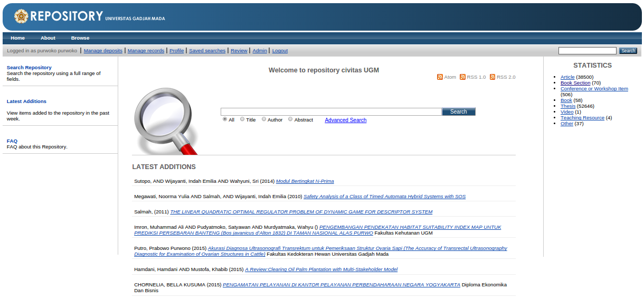Click the LATEST ADDITIONS heading
The image size is (644, 298).
tap(164, 167)
